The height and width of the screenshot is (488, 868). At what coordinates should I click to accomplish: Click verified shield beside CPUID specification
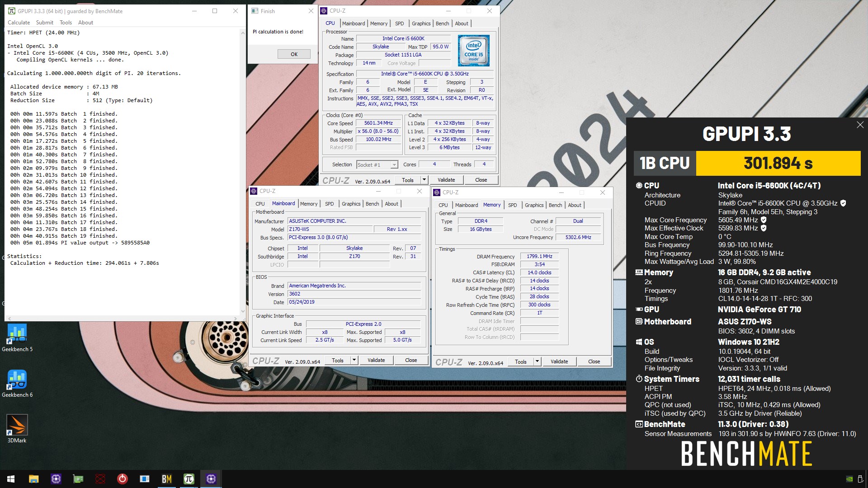[843, 203]
